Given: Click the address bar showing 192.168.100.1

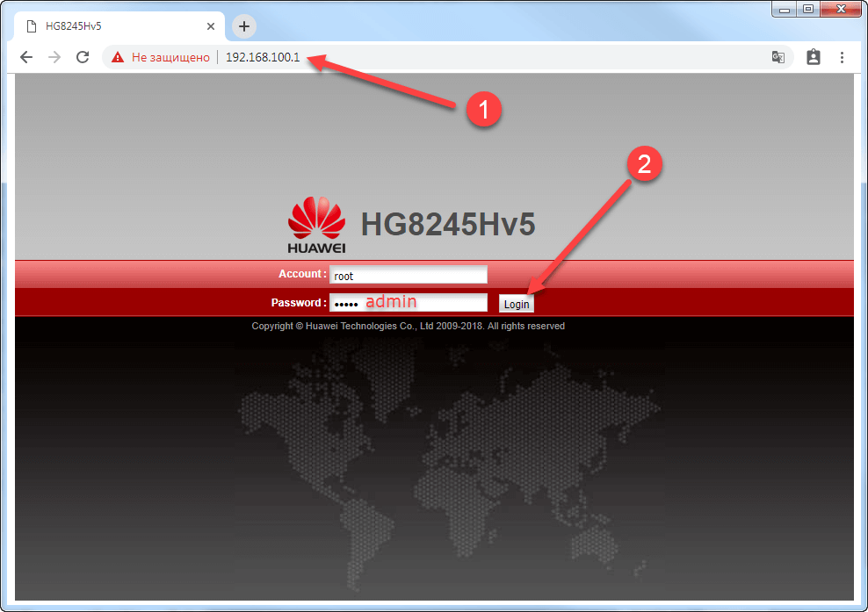Looking at the screenshot, I should tap(264, 56).
